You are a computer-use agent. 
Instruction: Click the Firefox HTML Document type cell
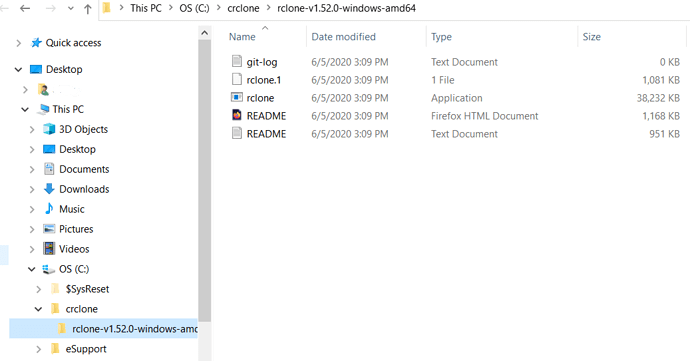[x=484, y=116]
